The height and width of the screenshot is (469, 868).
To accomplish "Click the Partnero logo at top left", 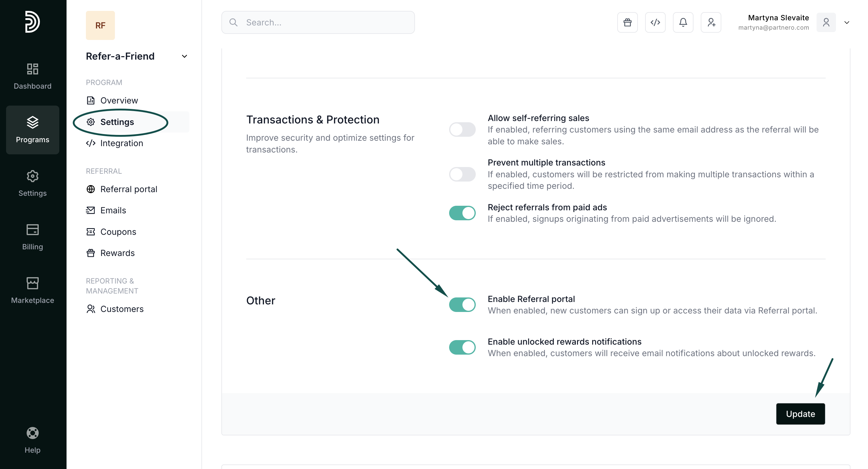I will pos(32,22).
